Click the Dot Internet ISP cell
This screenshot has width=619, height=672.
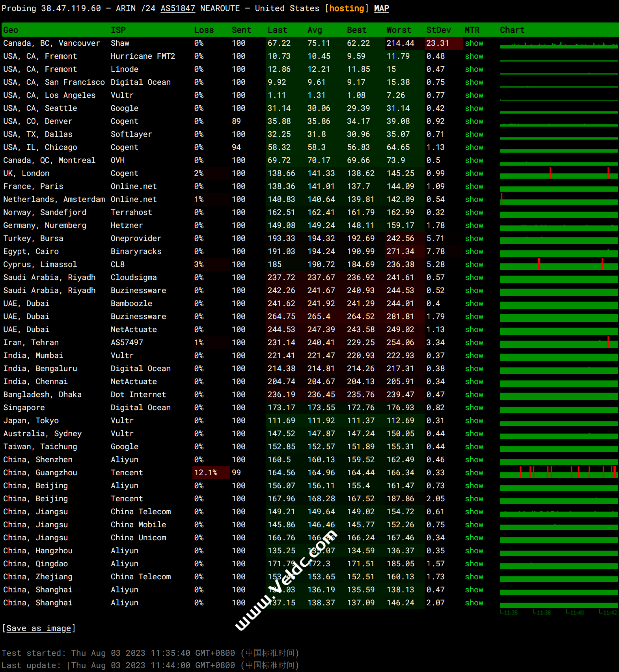point(138,394)
